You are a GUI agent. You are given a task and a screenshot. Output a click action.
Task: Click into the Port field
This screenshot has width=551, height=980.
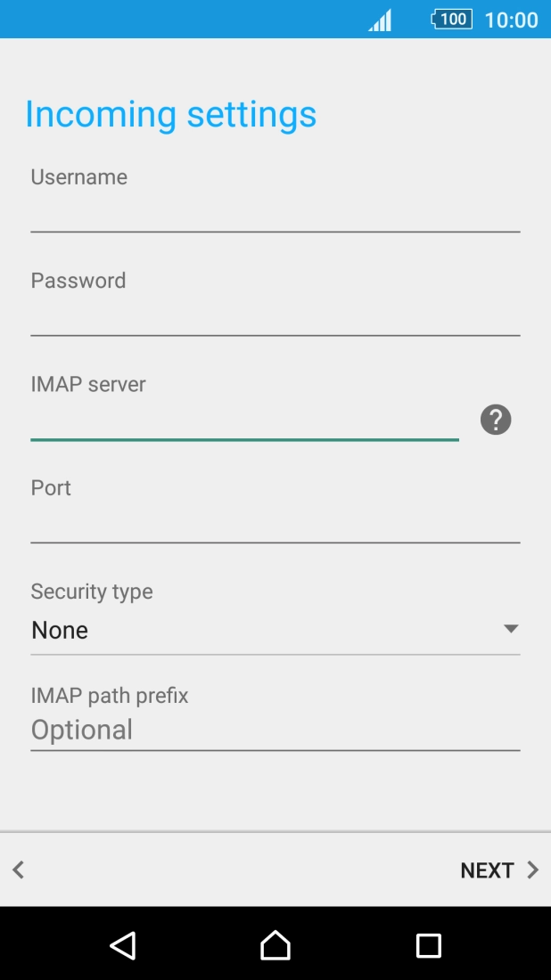[275, 524]
